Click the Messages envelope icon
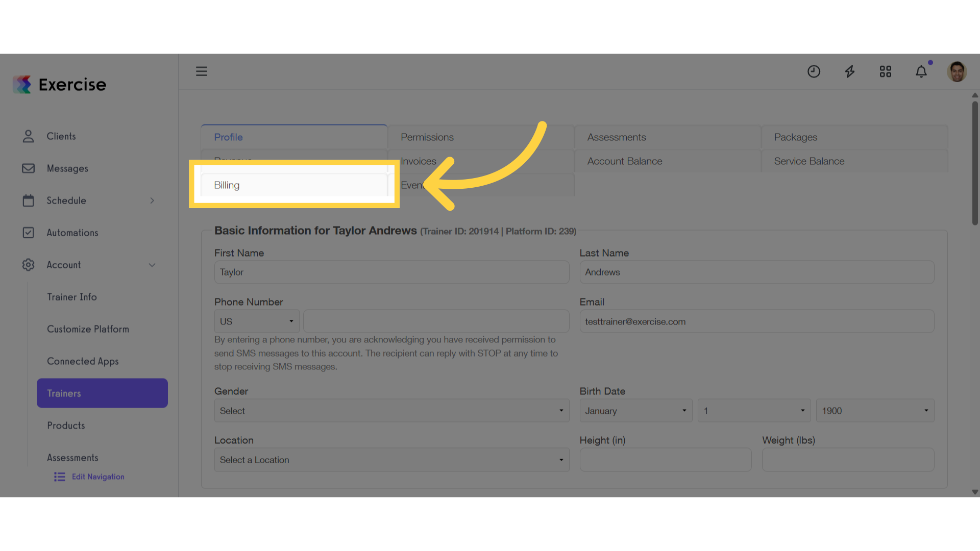 pyautogui.click(x=29, y=168)
